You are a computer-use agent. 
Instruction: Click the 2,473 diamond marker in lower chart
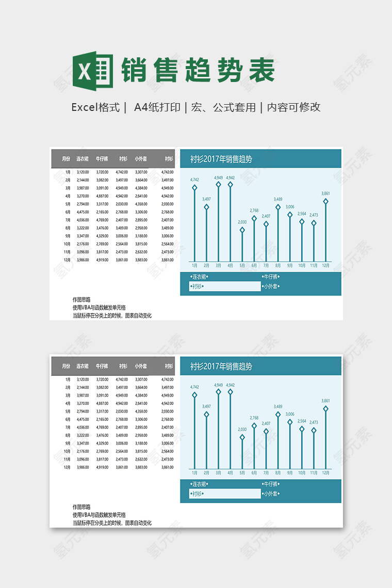tap(314, 430)
